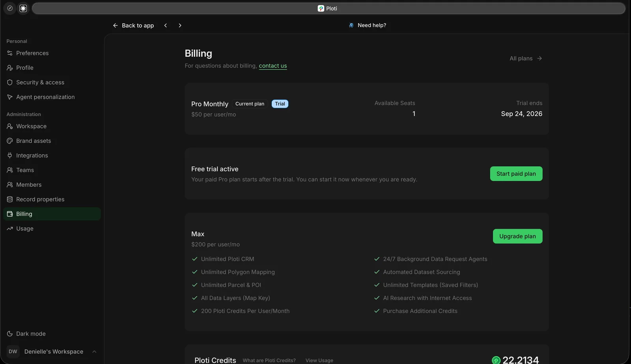The image size is (631, 364).
Task: Go to previous page with left chevron
Action: point(166,25)
